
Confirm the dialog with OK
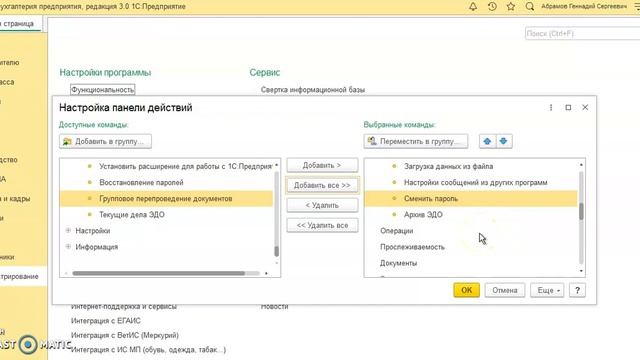coord(466,290)
